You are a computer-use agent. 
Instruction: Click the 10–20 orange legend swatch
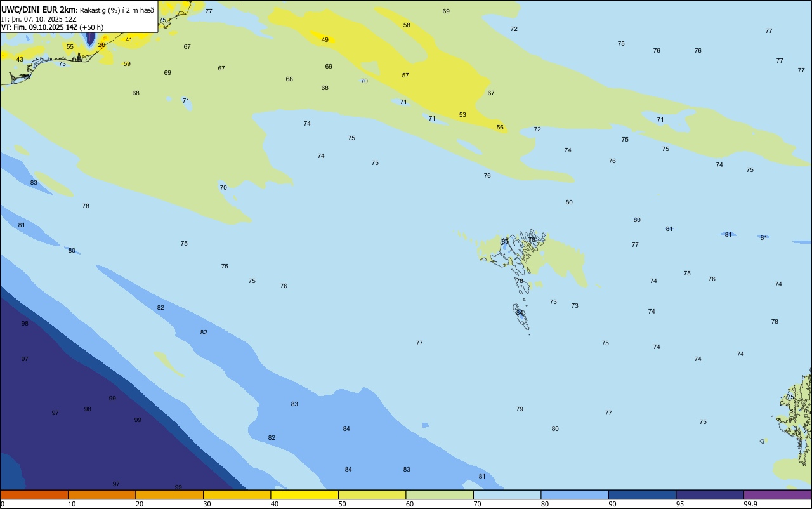coord(101,494)
